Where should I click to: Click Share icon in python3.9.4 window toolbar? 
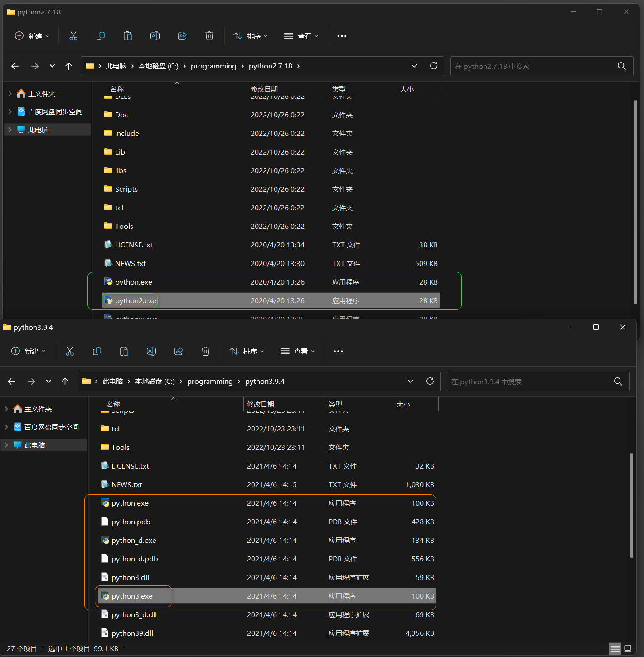(x=179, y=351)
